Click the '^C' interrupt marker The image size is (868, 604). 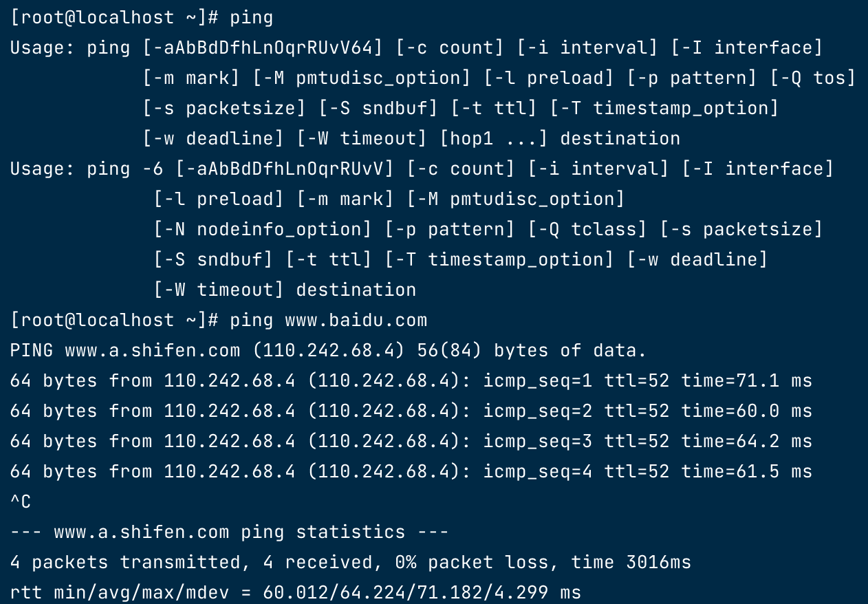pyautogui.click(x=21, y=502)
